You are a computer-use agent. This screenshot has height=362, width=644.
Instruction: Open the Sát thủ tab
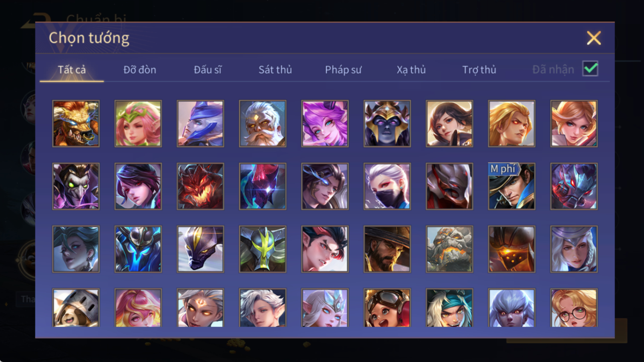275,70
